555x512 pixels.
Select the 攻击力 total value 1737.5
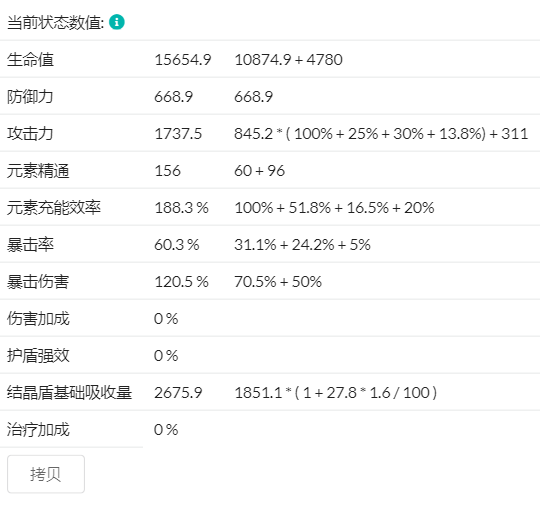click(178, 134)
